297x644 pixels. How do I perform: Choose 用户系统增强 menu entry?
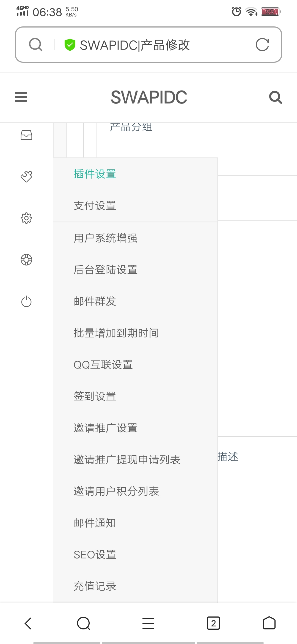pyautogui.click(x=106, y=238)
